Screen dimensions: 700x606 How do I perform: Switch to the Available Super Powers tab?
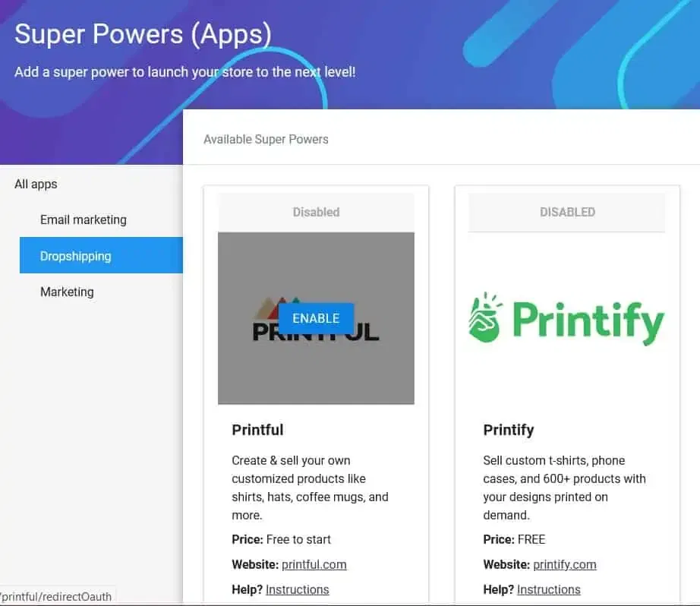coord(266,139)
